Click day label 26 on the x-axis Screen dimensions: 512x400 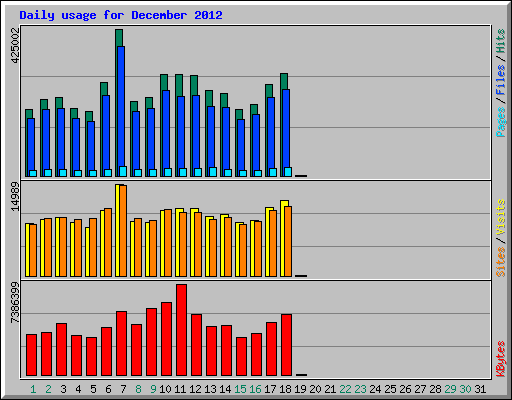pyautogui.click(x=405, y=389)
